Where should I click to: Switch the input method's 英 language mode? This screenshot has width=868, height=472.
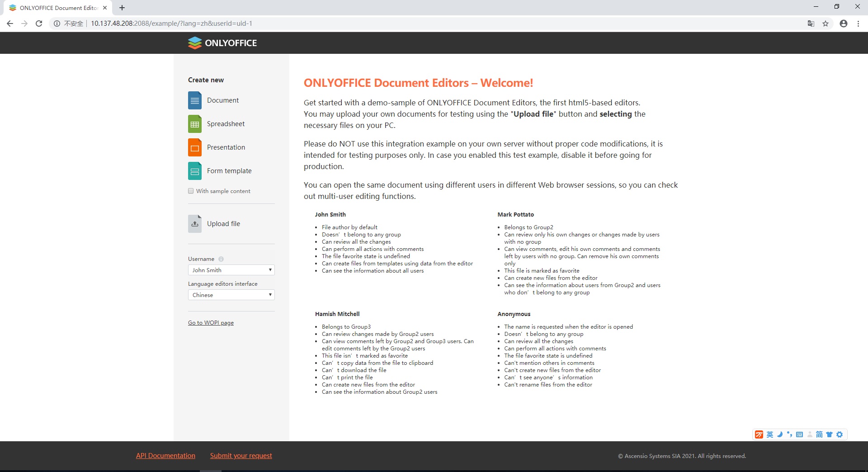click(770, 434)
